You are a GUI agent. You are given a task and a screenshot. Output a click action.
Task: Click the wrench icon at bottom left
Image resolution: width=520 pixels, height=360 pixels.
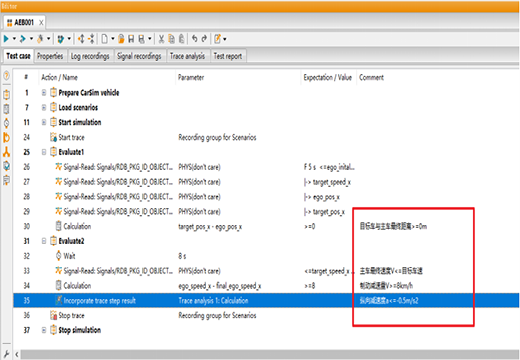click(x=6, y=354)
